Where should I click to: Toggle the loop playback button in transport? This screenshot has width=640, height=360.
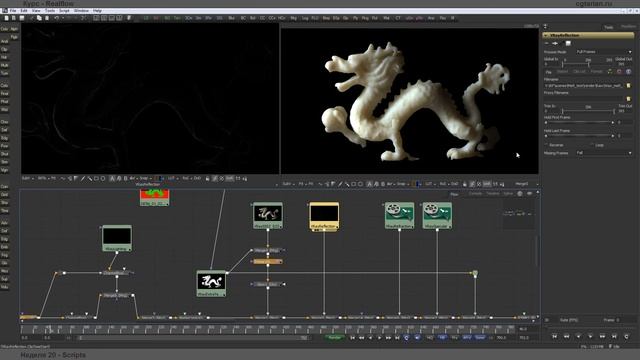click(x=407, y=338)
